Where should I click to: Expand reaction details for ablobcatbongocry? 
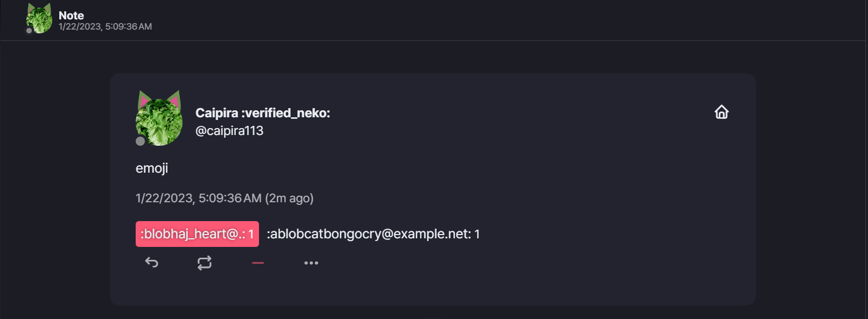pyautogui.click(x=373, y=233)
